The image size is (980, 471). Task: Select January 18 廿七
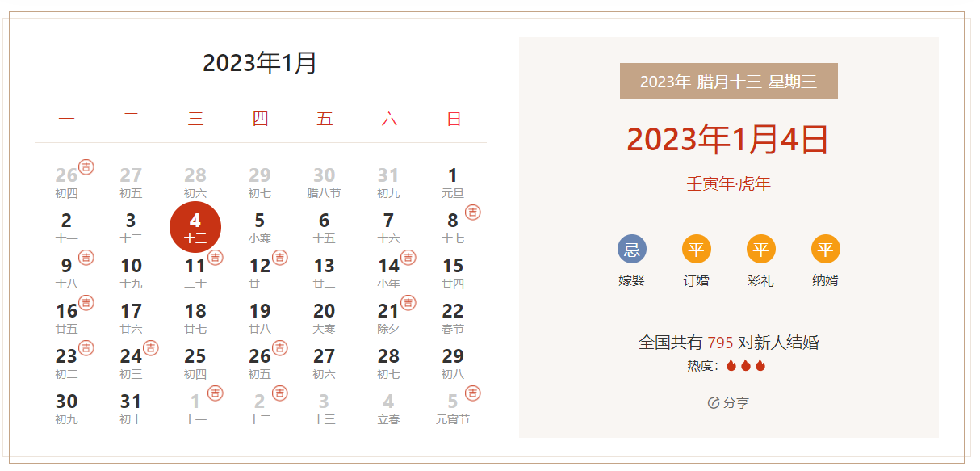195,318
